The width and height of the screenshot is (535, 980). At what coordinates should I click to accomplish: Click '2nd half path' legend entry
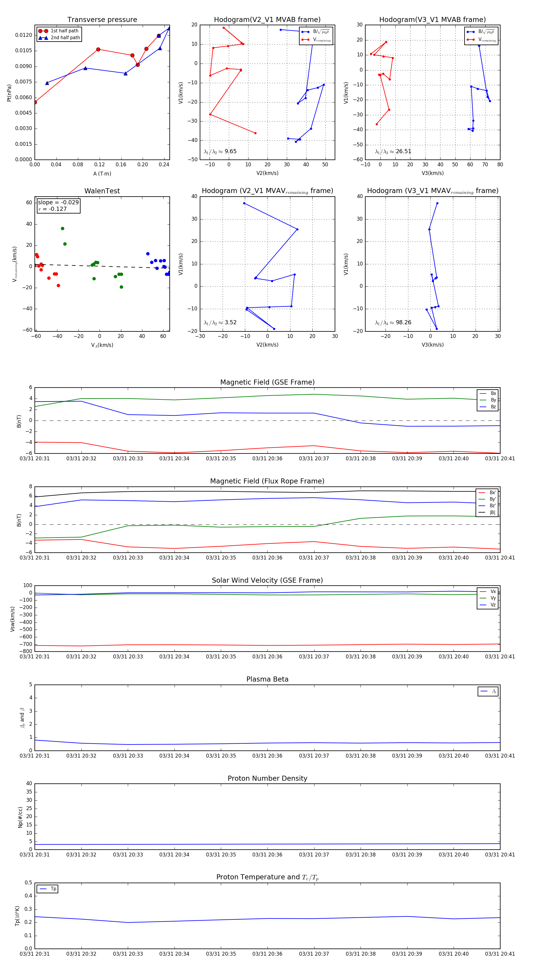point(59,38)
